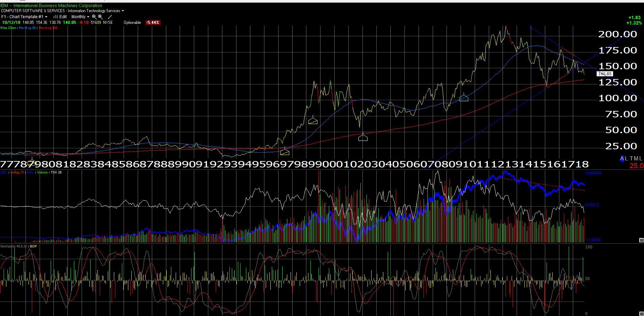Click the MovAvg 200 legend label
This screenshot has height=316, width=644.
point(48,28)
